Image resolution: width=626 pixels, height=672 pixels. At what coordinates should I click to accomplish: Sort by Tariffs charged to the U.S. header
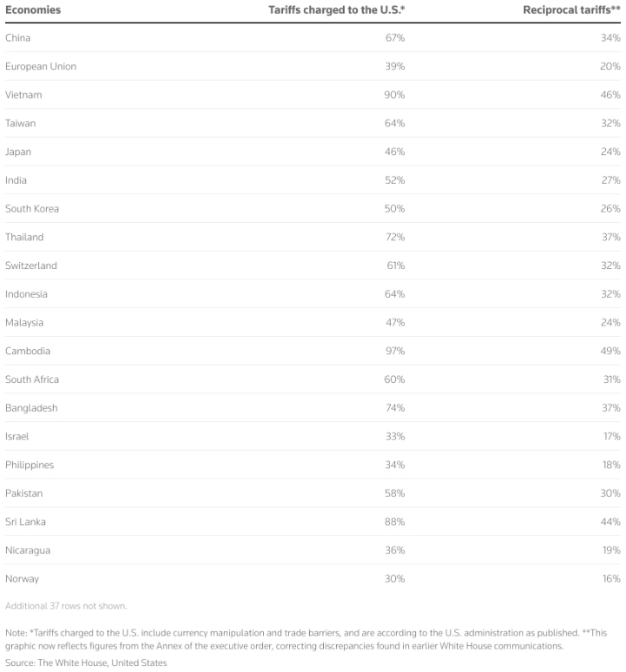[x=335, y=10]
